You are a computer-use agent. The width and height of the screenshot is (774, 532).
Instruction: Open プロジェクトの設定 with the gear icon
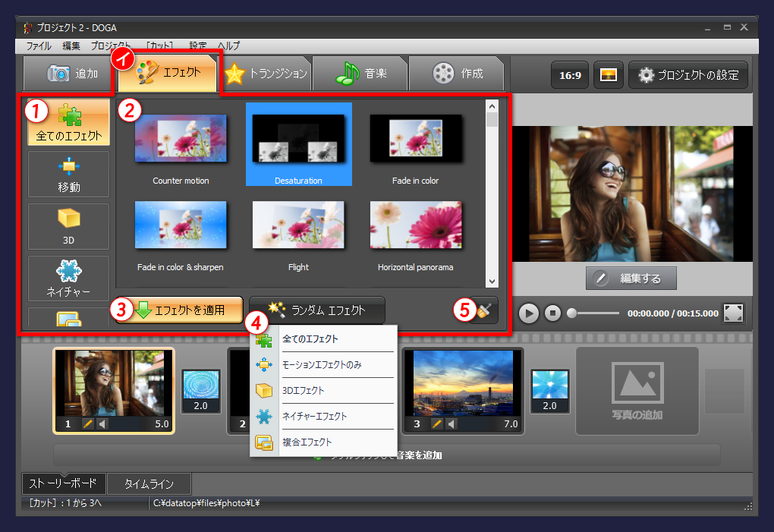tap(687, 74)
